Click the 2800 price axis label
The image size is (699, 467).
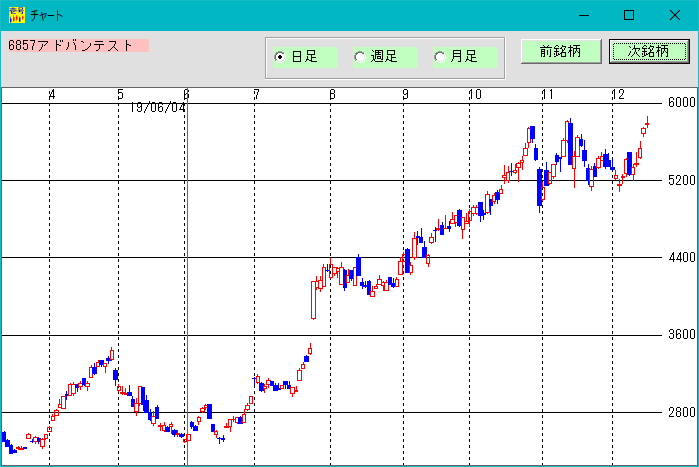tap(681, 412)
